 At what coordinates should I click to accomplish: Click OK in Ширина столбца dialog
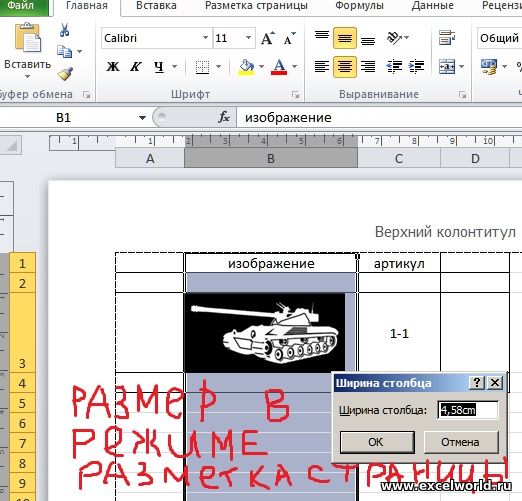coord(377,442)
